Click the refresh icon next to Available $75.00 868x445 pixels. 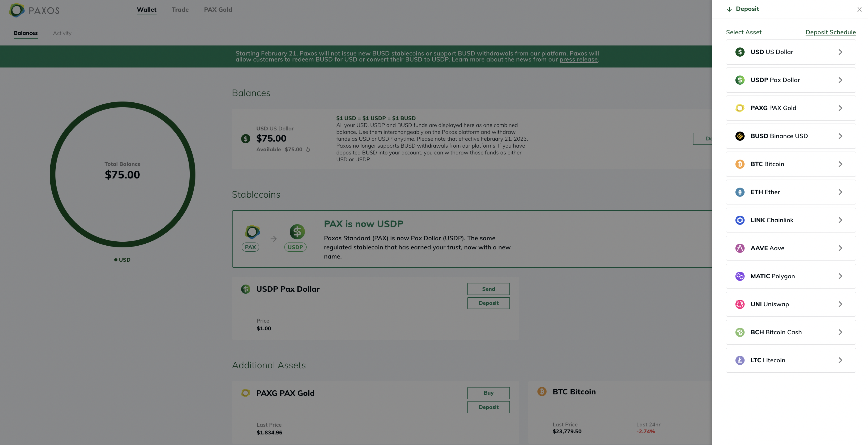(308, 150)
